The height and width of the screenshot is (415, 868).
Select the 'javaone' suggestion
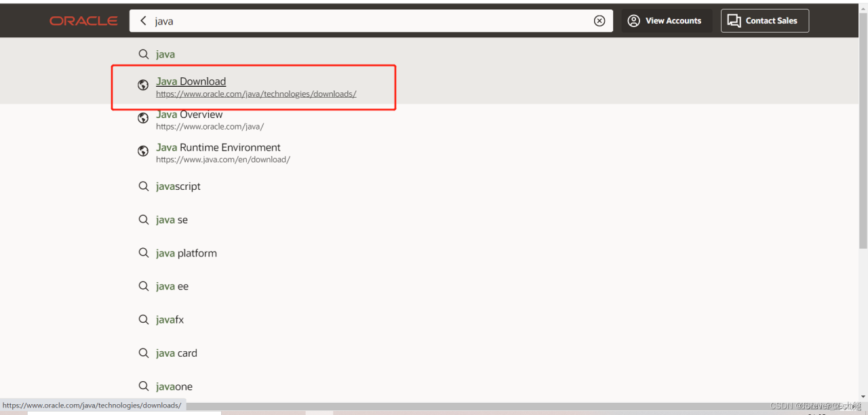[x=174, y=386]
